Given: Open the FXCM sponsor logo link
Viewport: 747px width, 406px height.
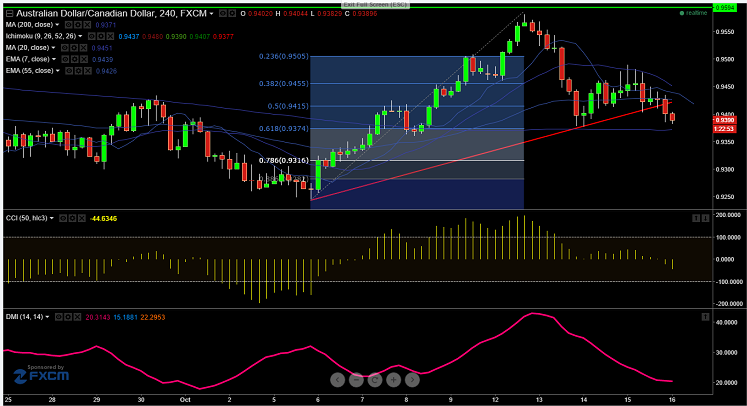Looking at the screenshot, I should click(40, 375).
